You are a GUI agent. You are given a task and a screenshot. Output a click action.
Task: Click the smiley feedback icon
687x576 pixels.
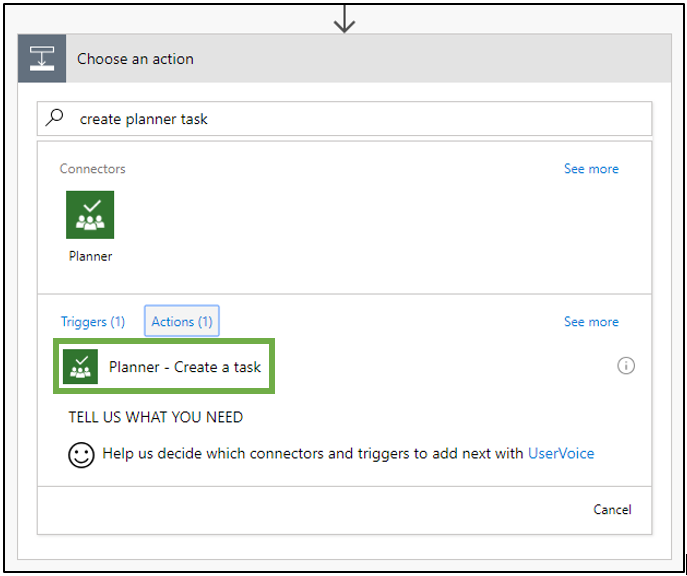coord(81,455)
